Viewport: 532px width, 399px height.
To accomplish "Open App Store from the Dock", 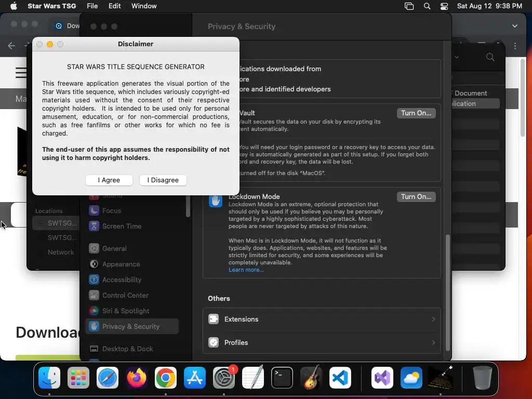I will (x=195, y=378).
